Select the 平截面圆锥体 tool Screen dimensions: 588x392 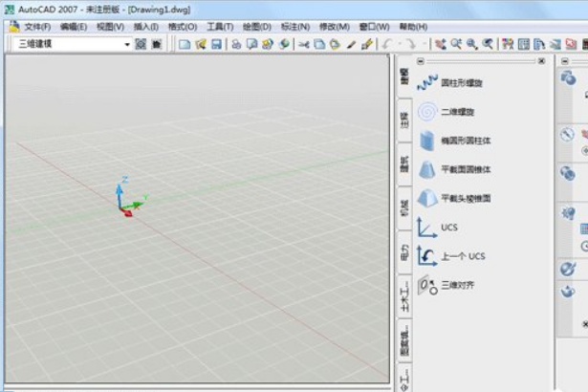454,169
